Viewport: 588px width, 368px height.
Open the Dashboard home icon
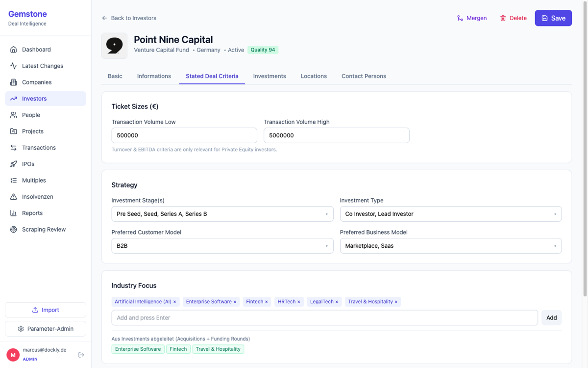click(13, 50)
